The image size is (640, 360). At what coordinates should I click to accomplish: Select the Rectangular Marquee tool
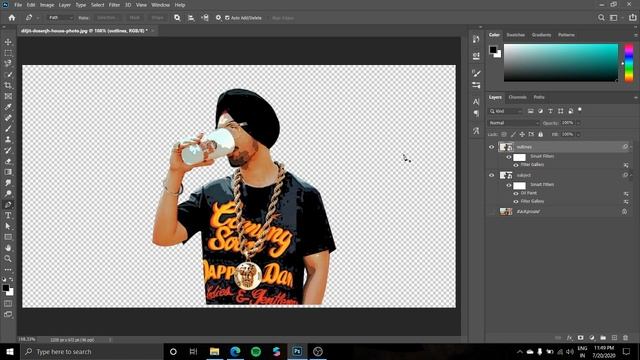(8, 53)
